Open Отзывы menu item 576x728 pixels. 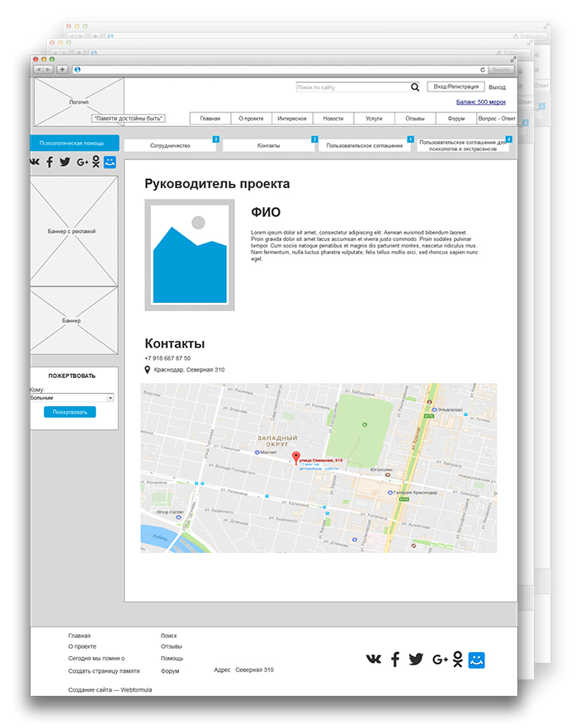[x=415, y=118]
